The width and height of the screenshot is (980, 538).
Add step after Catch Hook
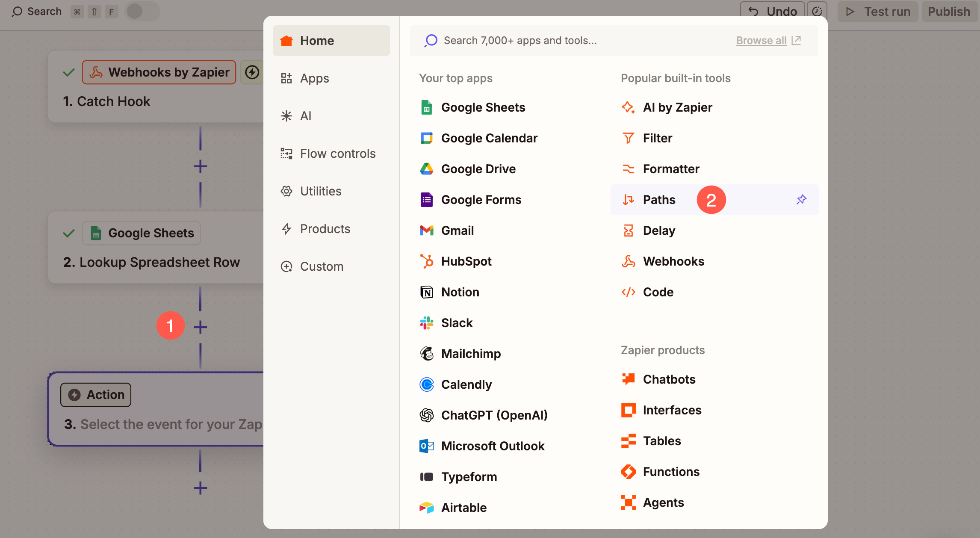[200, 166]
